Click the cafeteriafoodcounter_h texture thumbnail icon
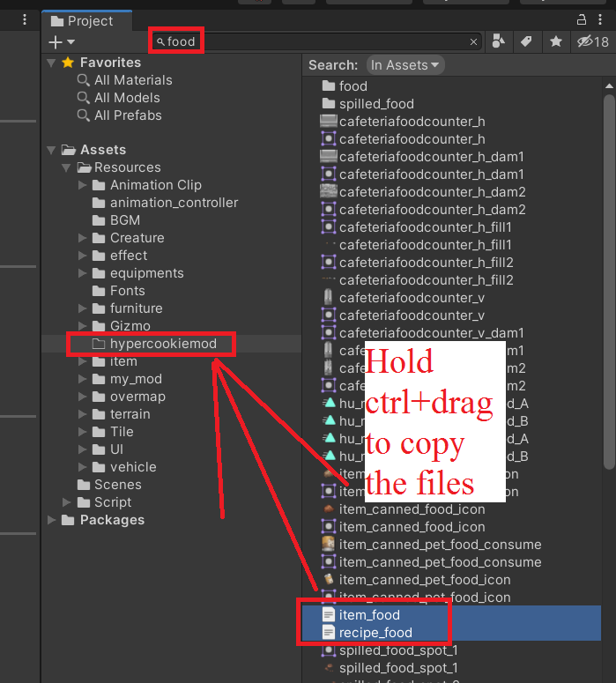This screenshot has height=683, width=616. [x=329, y=122]
